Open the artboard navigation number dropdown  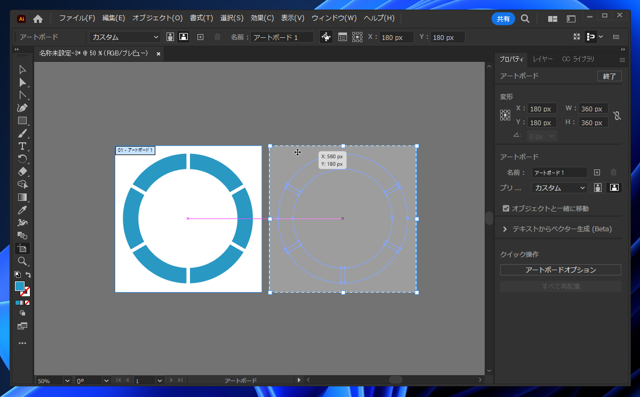tap(160, 381)
